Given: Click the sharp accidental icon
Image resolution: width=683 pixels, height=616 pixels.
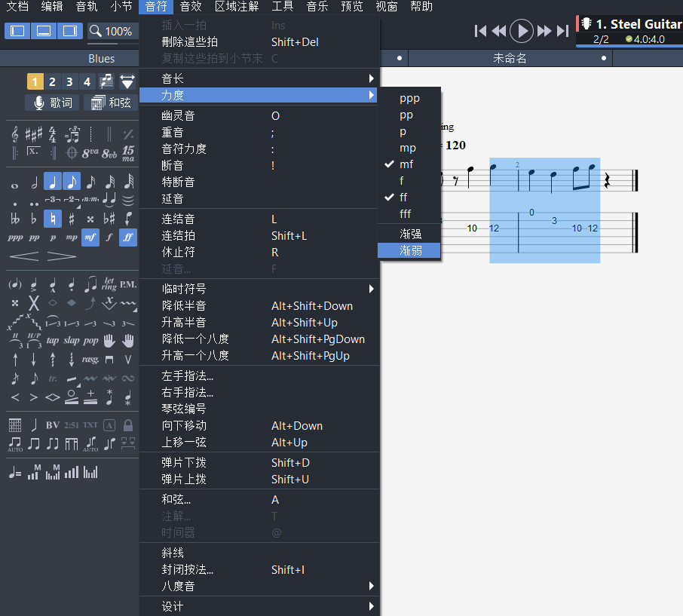Looking at the screenshot, I should point(72,219).
